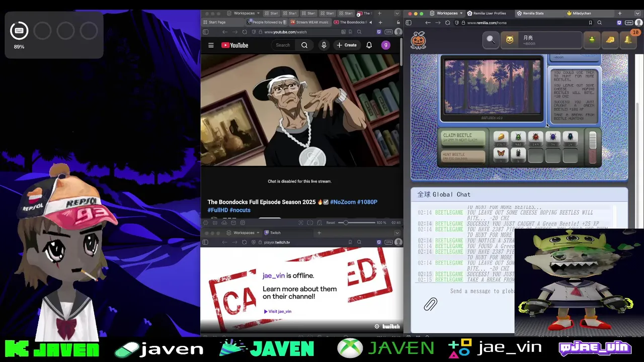The width and height of the screenshot is (644, 362).
Task: Click the Hunt Beetle button
Action: [x=463, y=156]
